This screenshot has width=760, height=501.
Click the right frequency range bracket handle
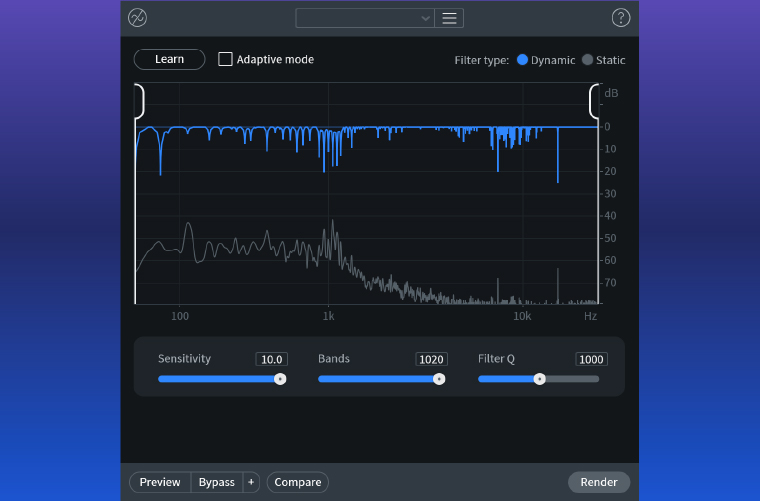point(594,101)
